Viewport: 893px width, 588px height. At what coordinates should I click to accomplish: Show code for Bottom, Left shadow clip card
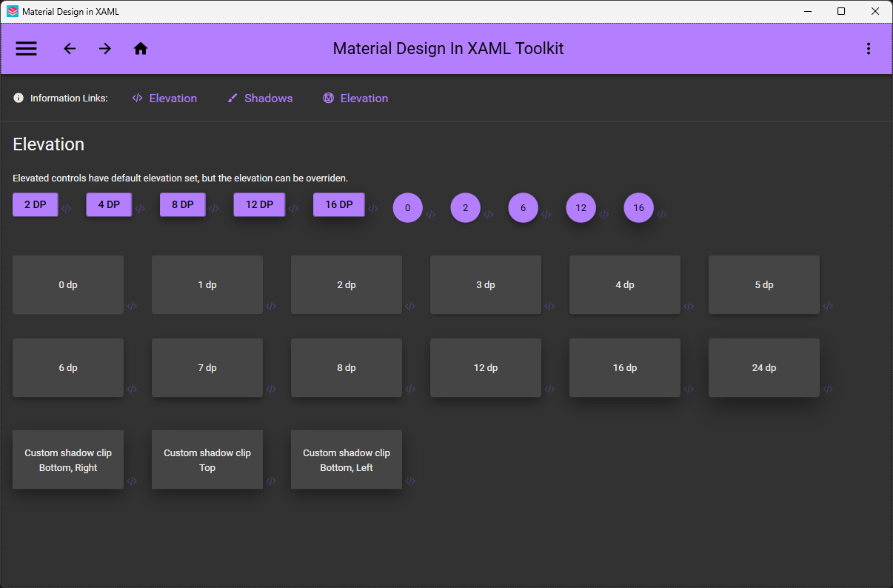(410, 481)
